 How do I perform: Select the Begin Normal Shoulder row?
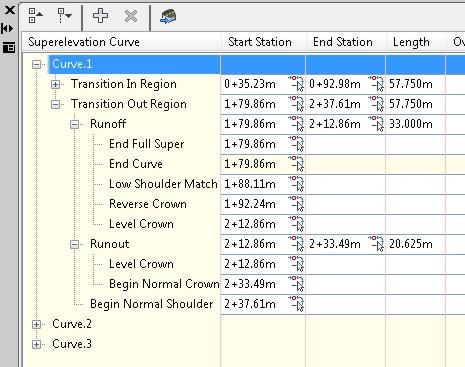pos(152,304)
